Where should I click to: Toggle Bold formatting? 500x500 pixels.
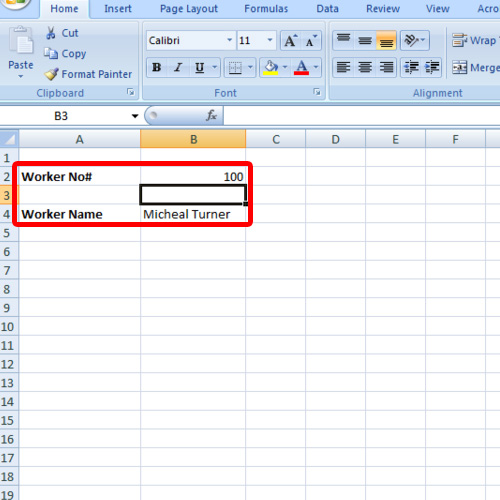[157, 68]
